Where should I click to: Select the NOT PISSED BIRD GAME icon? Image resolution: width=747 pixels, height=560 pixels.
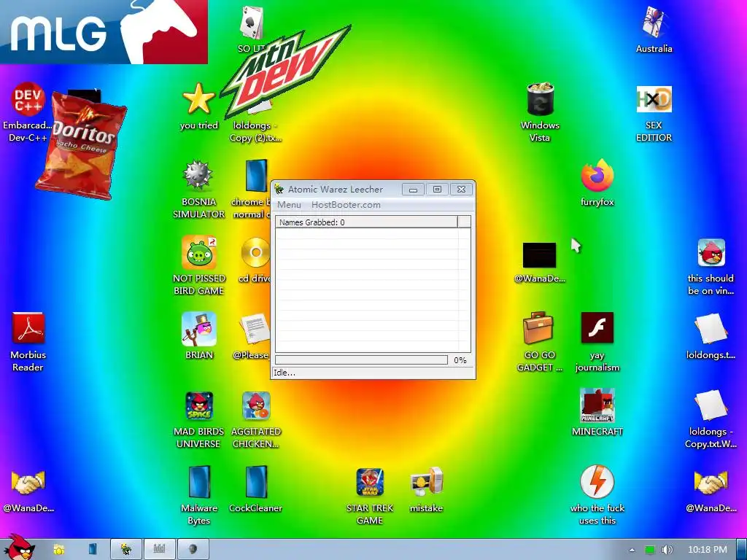click(198, 265)
